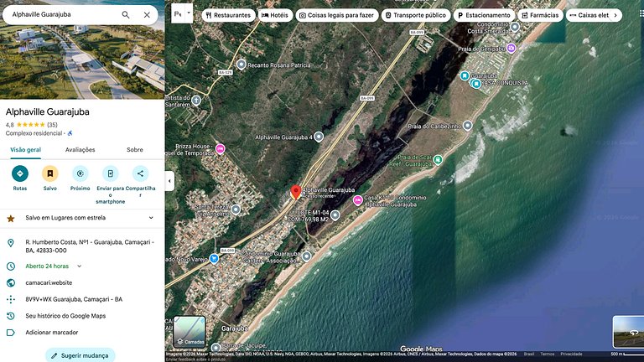This screenshot has width=644, height=362.
Task: Click the Mercado Novo Varejo cart marker
Action: [214, 259]
